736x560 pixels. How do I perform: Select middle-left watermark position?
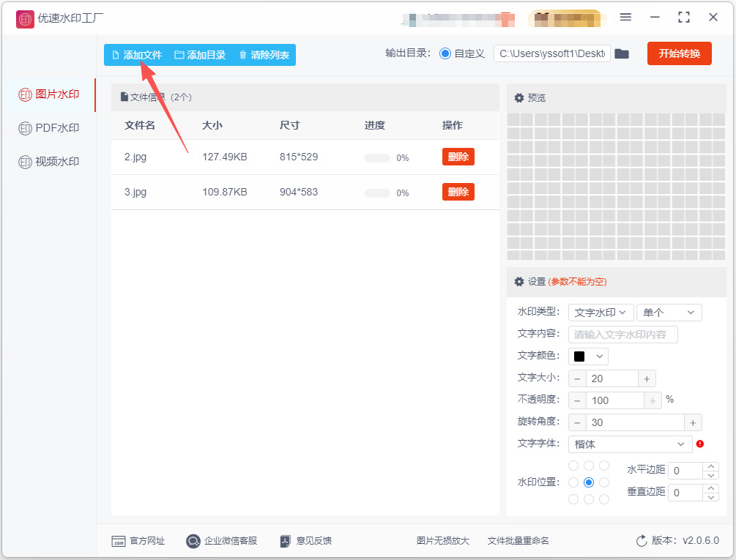573,482
